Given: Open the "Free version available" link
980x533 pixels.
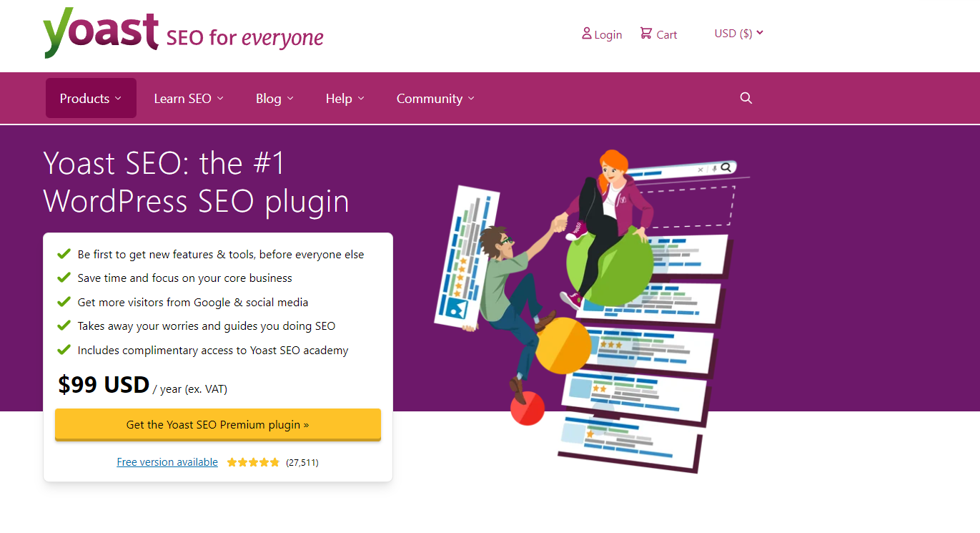Looking at the screenshot, I should tap(167, 462).
